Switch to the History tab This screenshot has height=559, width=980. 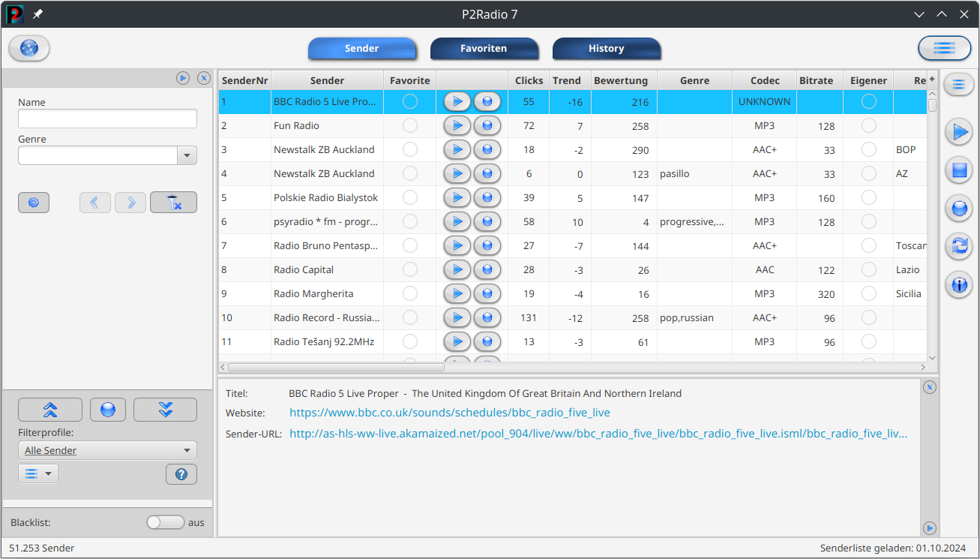(607, 48)
